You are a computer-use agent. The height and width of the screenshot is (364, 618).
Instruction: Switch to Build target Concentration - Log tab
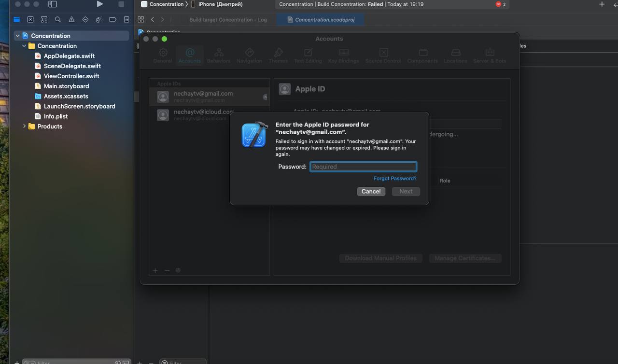[x=228, y=20]
